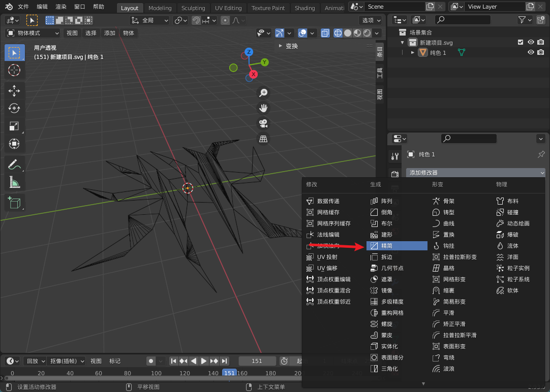Viewport: 550px width, 392px height.
Task: Open the Tool properties tab icon
Action: click(395, 156)
